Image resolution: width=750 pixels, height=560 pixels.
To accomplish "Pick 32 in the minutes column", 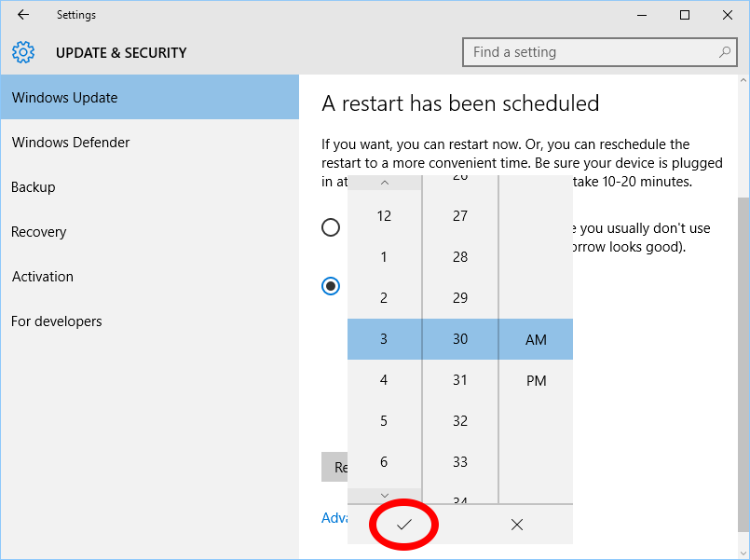I will click(x=460, y=421).
